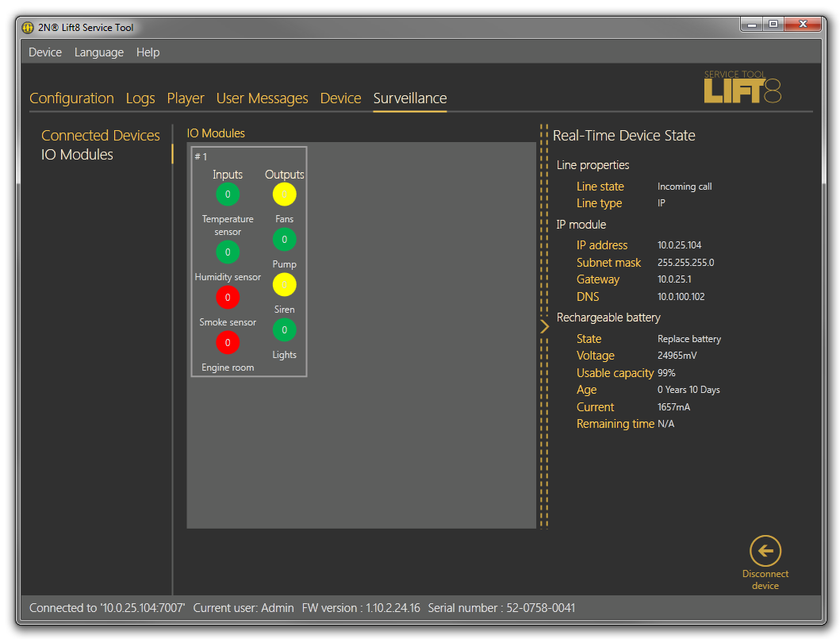Click green indicator above Pump label
Image resolution: width=840 pixels, height=639 pixels.
(x=284, y=239)
